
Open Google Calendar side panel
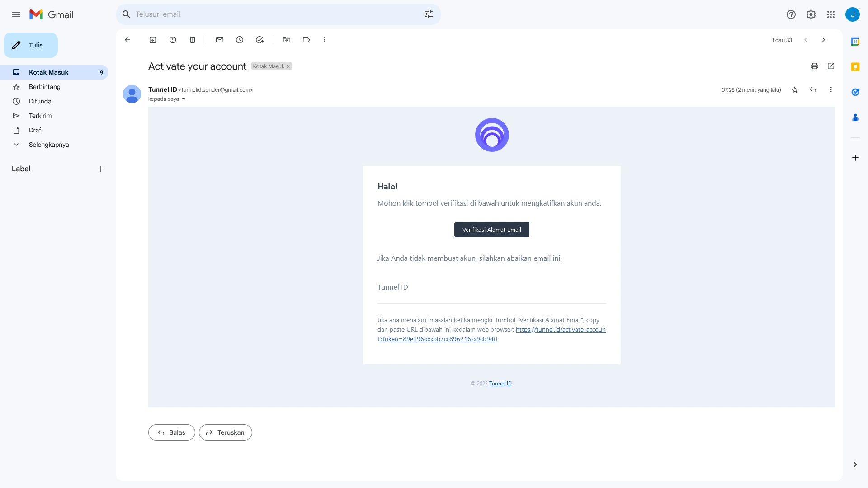pos(855,42)
